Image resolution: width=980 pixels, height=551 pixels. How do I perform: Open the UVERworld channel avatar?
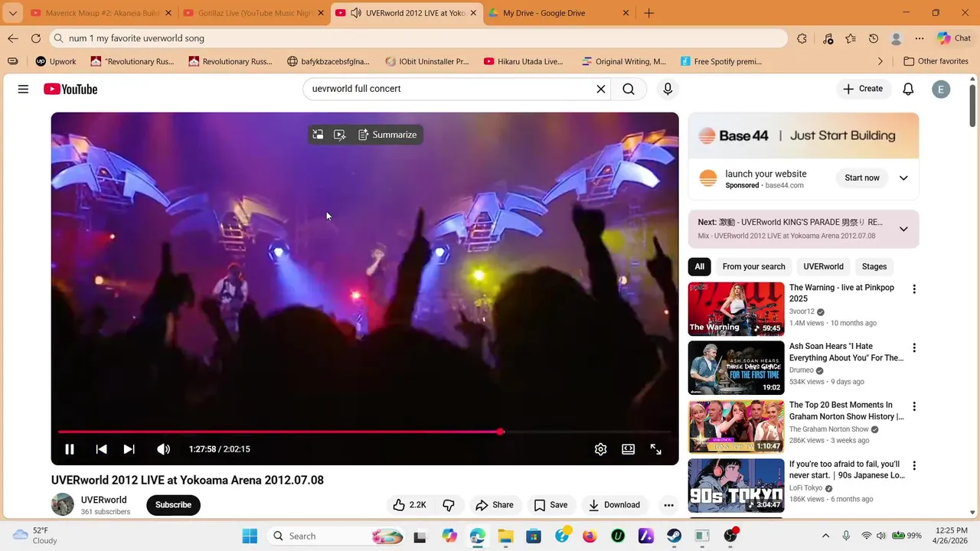(x=63, y=505)
